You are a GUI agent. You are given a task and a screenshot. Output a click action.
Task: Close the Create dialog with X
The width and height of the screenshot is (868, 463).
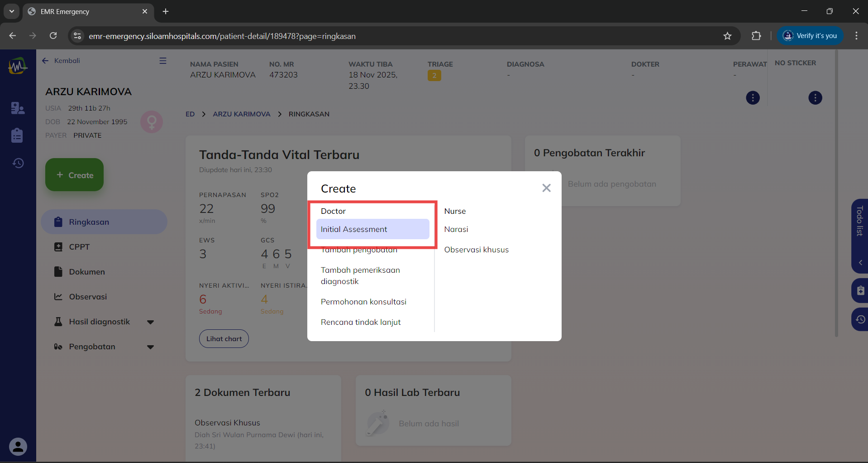point(546,188)
